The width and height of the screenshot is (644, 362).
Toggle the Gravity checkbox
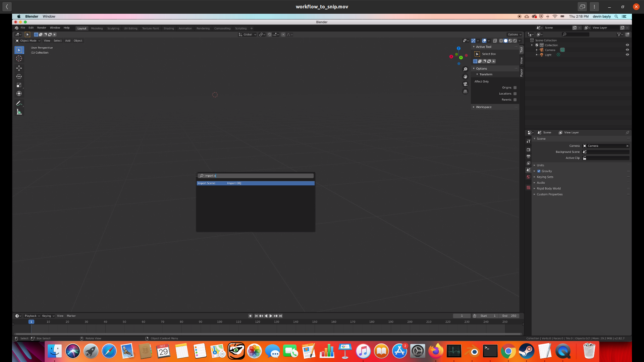click(x=539, y=171)
